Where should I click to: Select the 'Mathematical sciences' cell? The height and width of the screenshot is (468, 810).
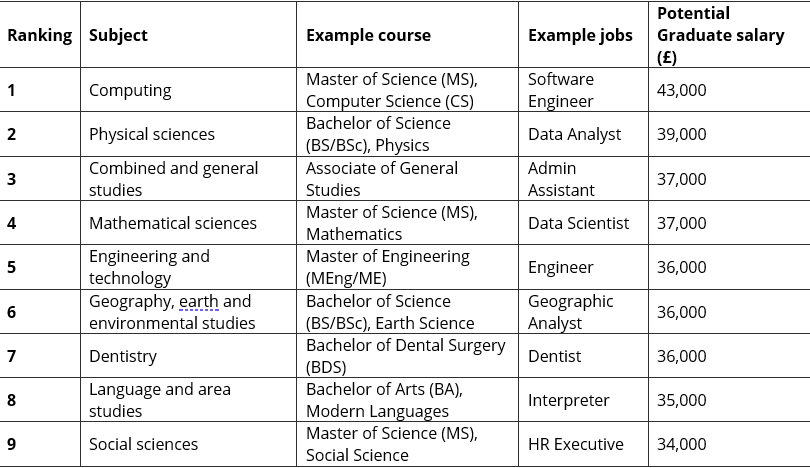pos(189,223)
